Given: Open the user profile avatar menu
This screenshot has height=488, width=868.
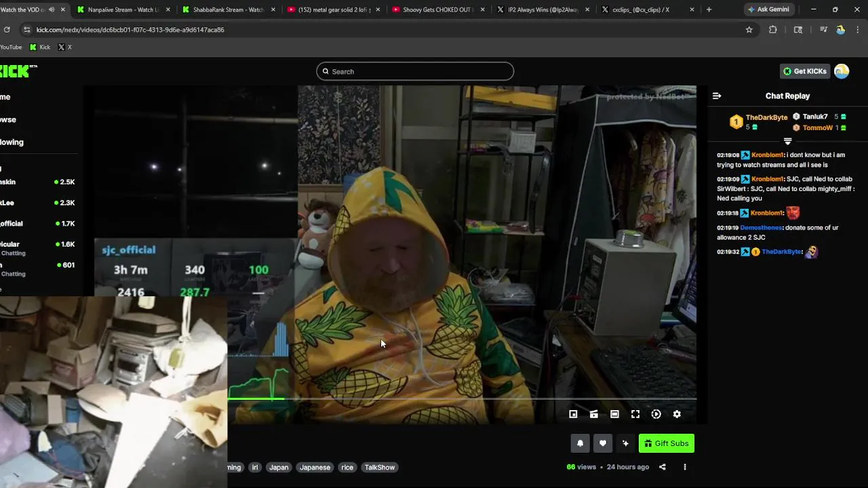Looking at the screenshot, I should click(x=842, y=71).
